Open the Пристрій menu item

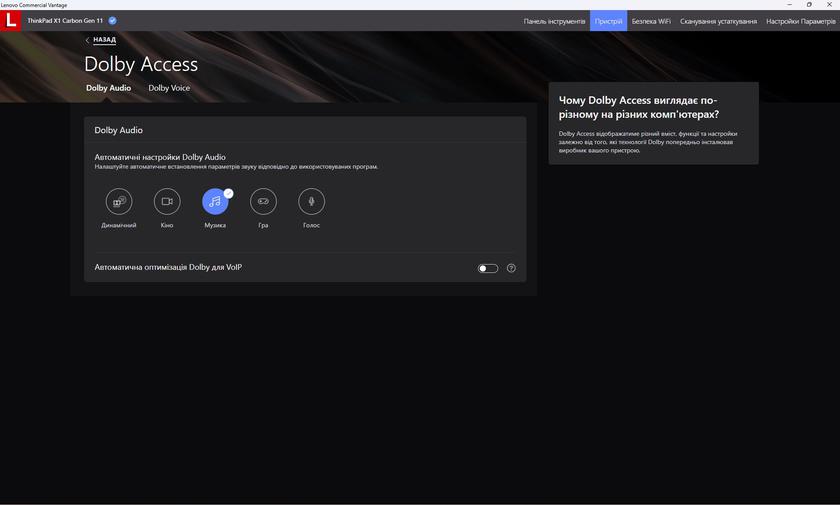click(x=608, y=21)
